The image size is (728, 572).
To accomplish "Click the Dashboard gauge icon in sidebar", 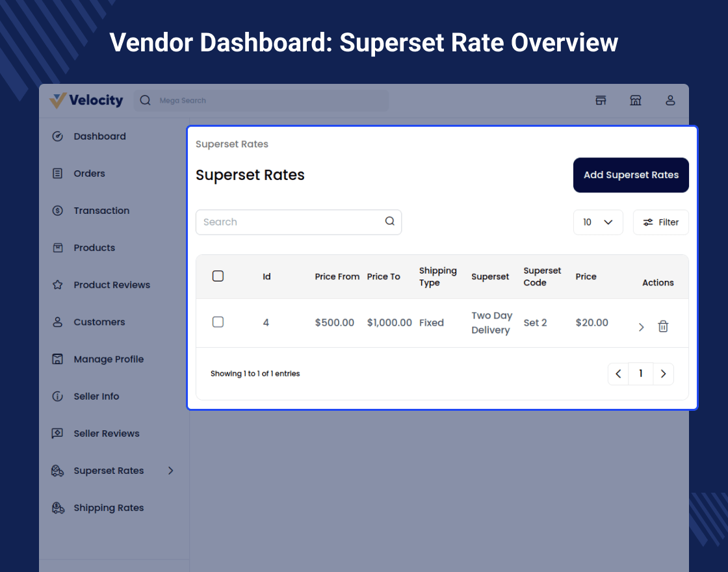I will pos(58,136).
